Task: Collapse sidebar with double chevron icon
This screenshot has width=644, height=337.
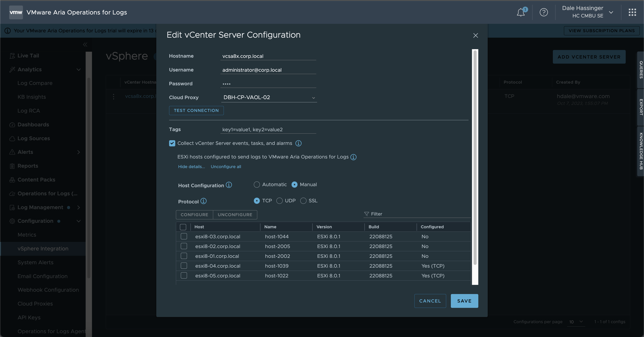Action: [x=85, y=44]
